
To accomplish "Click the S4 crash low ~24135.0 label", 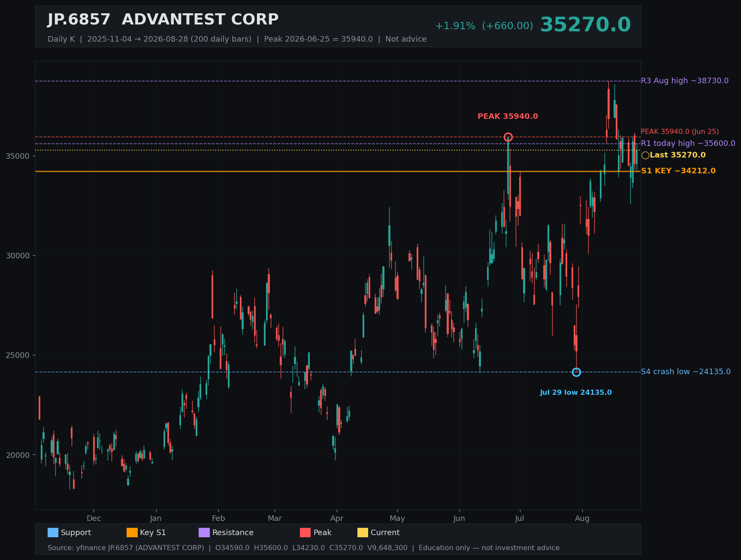I will pos(686,372).
